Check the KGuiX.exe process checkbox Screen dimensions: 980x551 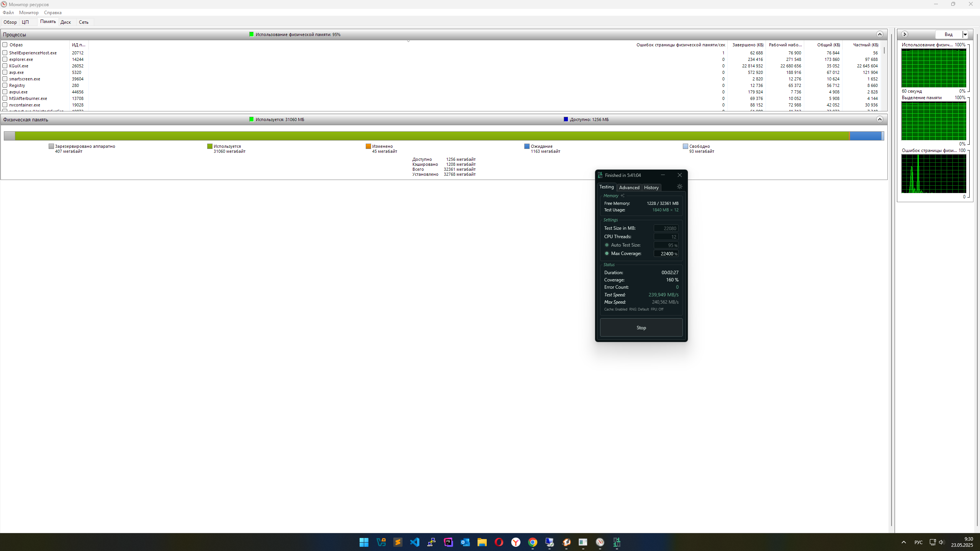point(5,66)
